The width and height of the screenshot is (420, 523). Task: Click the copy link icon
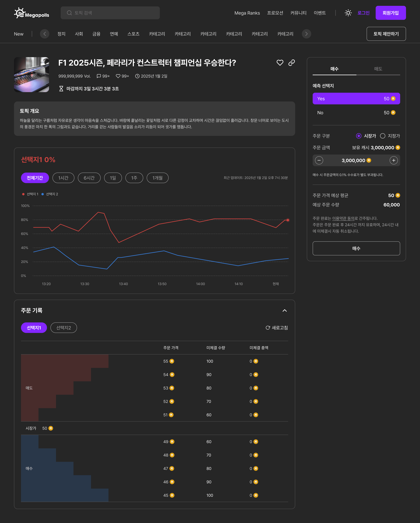click(291, 63)
